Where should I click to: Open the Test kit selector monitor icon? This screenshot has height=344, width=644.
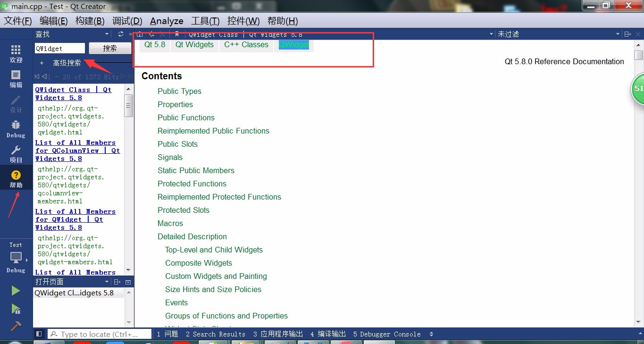coord(16,258)
